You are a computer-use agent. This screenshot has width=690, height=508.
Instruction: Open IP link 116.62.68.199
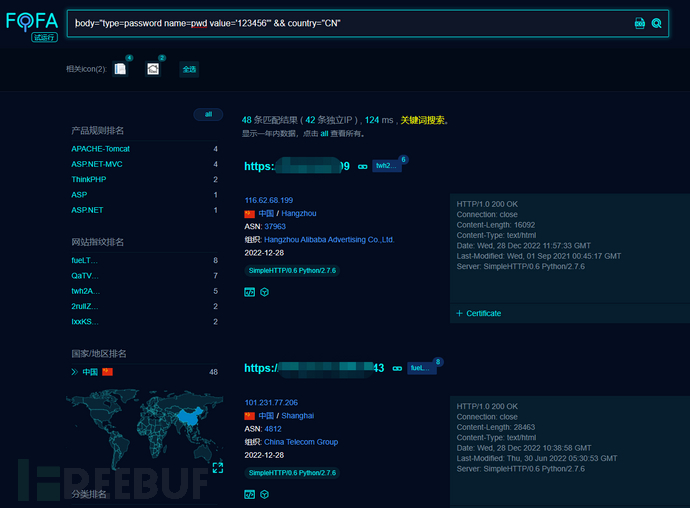pos(268,200)
